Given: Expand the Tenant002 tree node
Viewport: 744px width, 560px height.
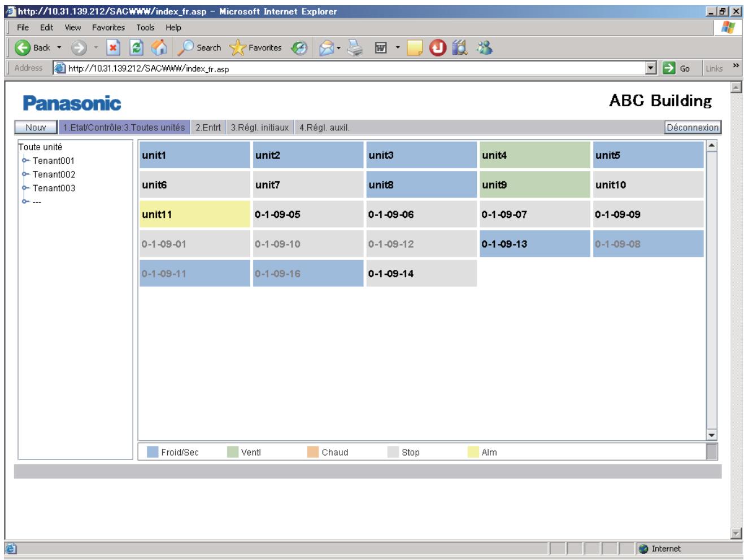Looking at the screenshot, I should coord(25,174).
